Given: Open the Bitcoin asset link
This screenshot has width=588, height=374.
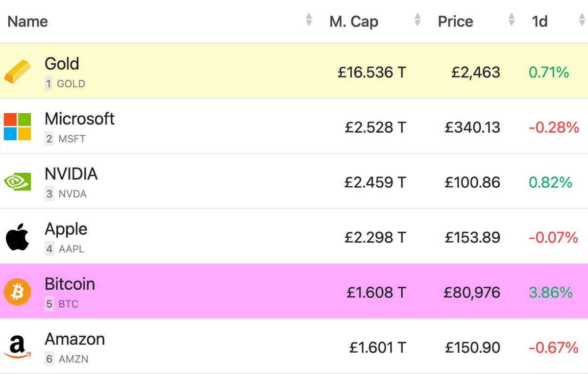Looking at the screenshot, I should [x=70, y=284].
